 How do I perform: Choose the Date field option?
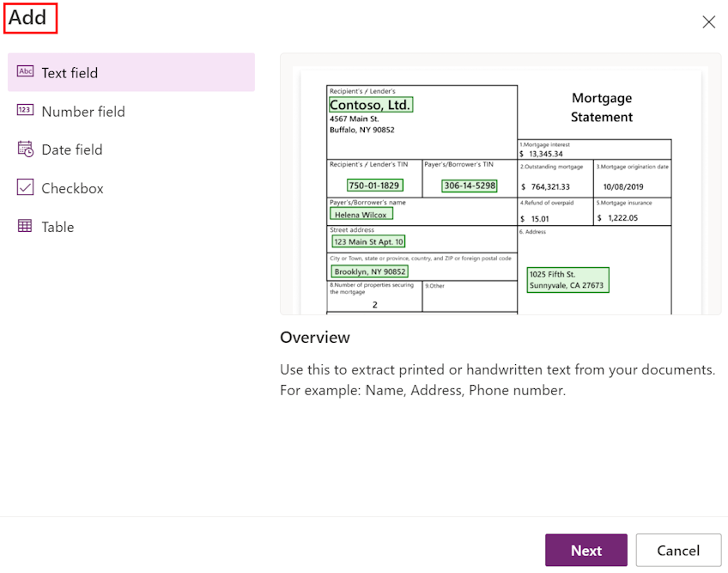tap(72, 149)
